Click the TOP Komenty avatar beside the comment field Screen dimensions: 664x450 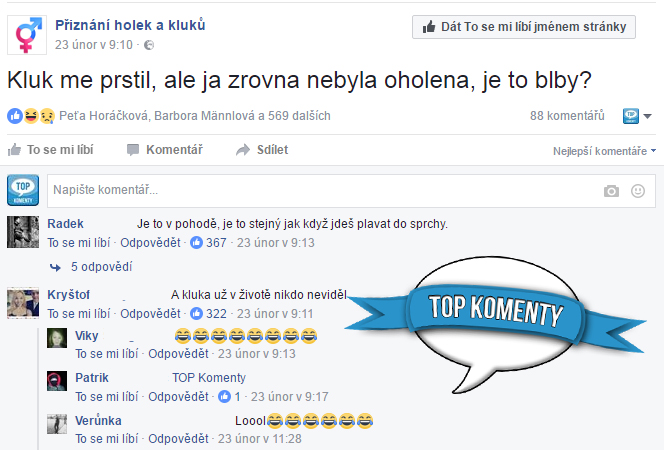tap(23, 190)
